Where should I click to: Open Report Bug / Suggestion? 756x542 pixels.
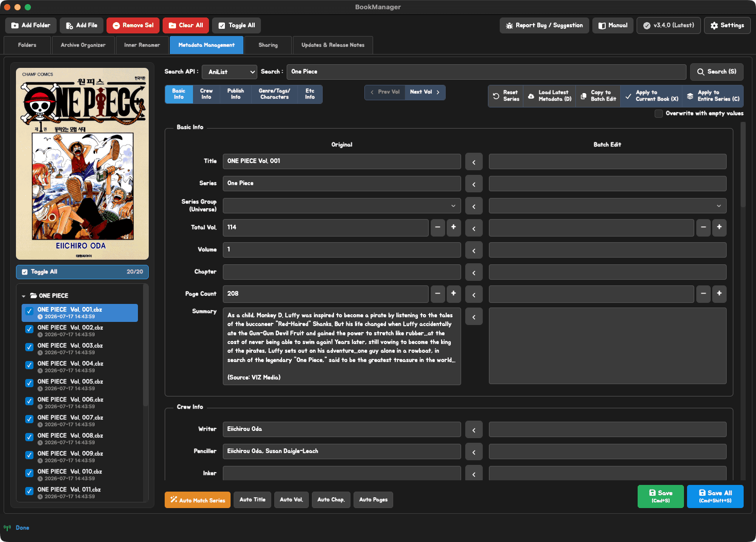[544, 25]
